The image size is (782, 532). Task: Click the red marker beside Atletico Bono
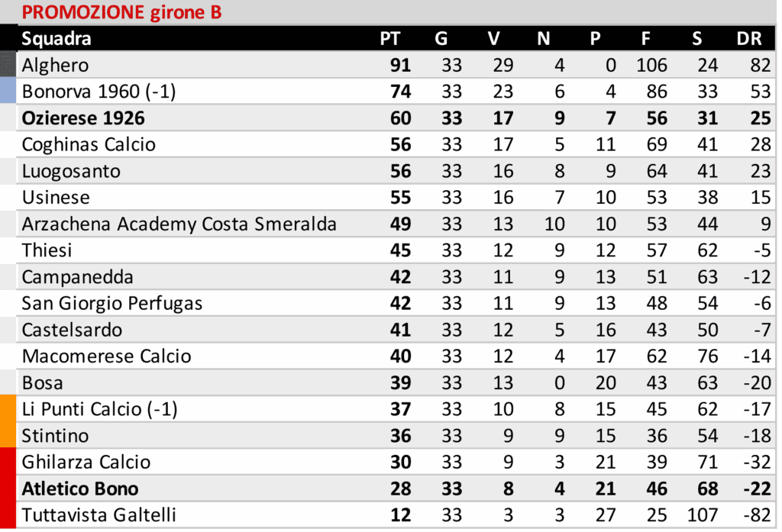[x=8, y=488]
